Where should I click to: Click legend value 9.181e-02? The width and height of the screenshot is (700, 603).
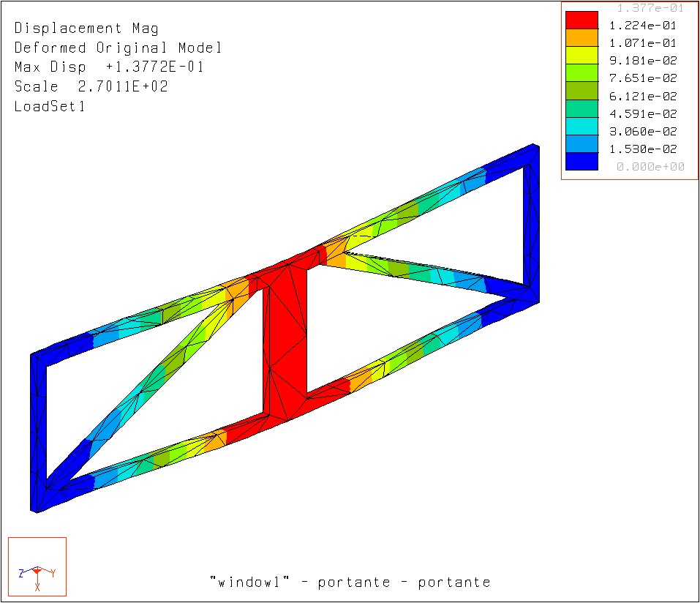pyautogui.click(x=643, y=60)
